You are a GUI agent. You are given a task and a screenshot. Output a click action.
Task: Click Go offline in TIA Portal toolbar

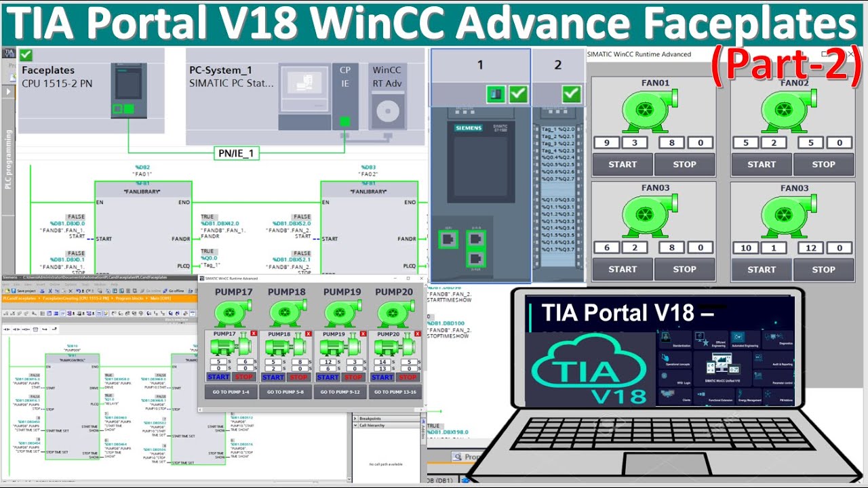tap(173, 291)
